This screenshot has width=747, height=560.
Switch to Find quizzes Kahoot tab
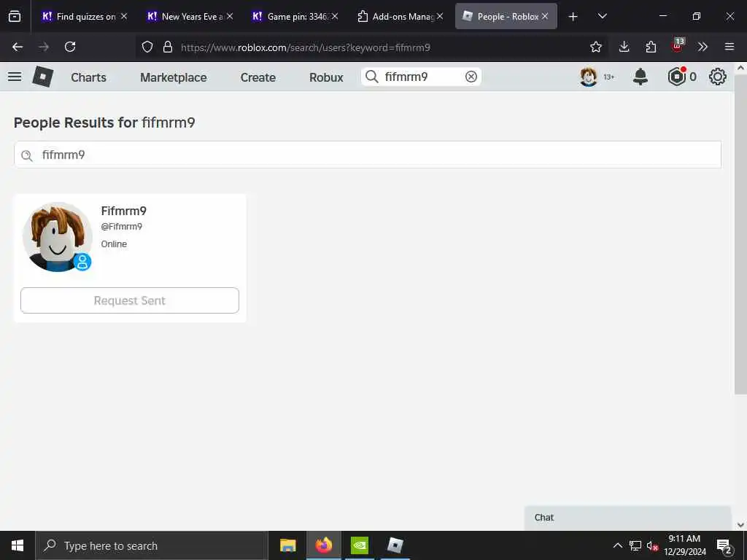pos(79,17)
